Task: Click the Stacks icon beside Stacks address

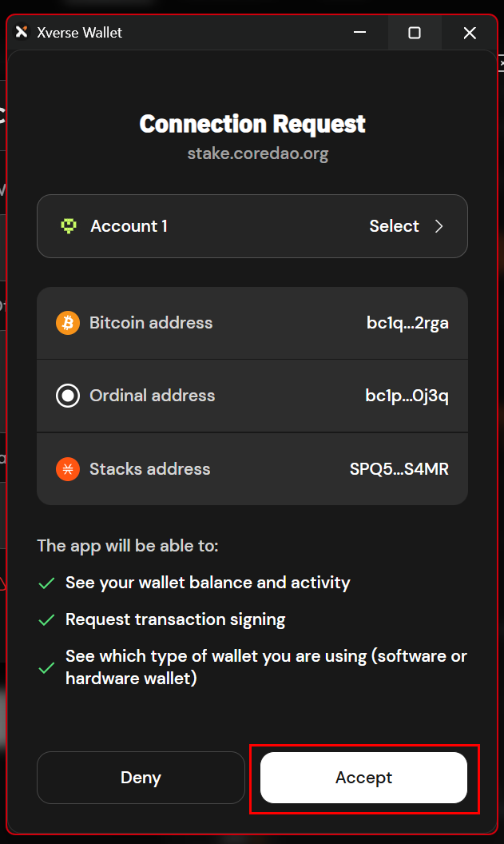Action: click(x=67, y=468)
